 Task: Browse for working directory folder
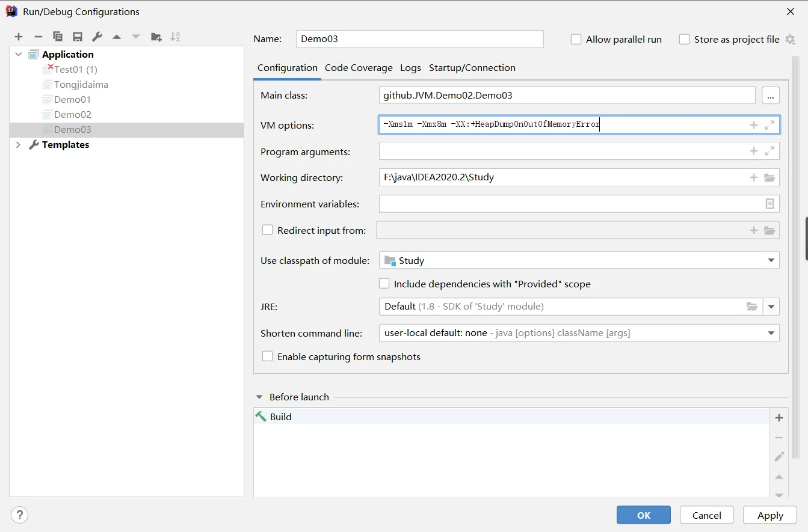769,178
